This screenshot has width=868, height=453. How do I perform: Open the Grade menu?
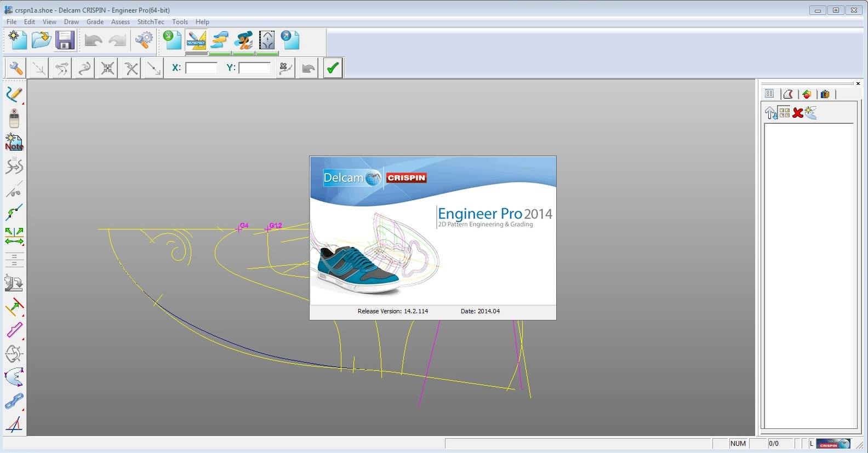tap(95, 22)
